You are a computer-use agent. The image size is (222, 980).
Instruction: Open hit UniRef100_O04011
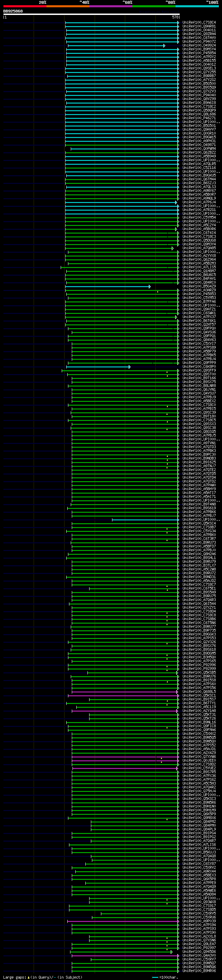click(x=199, y=30)
